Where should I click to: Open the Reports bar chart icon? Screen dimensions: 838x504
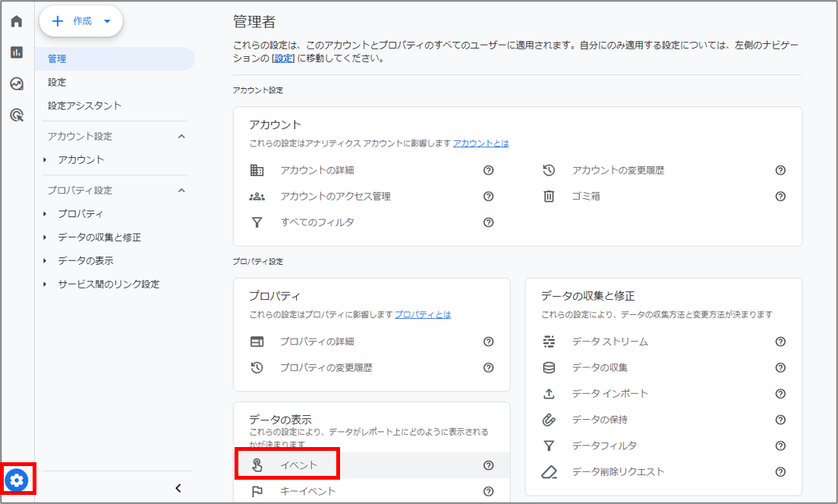(17, 52)
